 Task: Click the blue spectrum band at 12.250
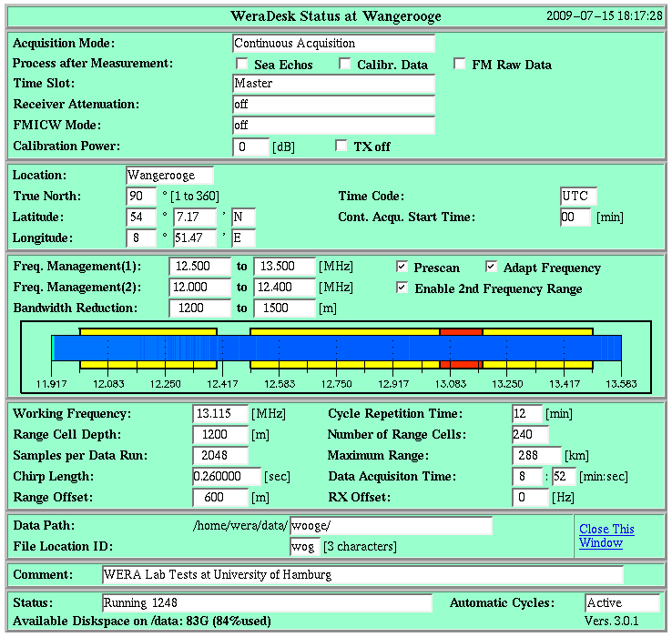point(166,349)
